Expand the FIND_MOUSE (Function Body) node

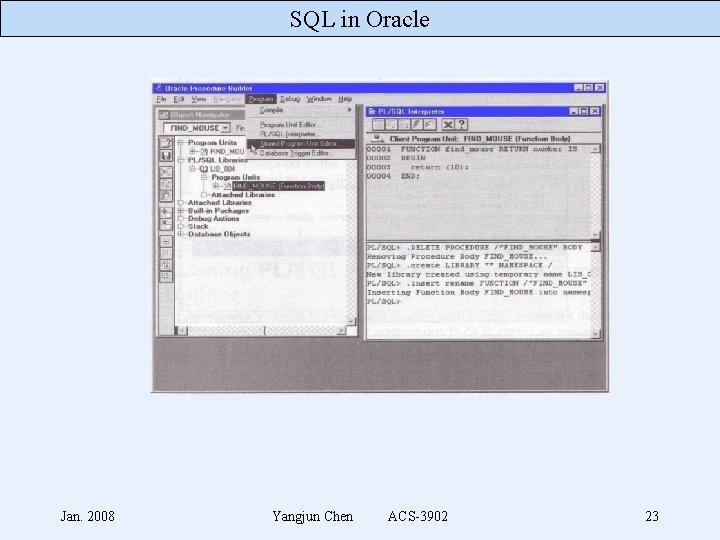pos(215,186)
